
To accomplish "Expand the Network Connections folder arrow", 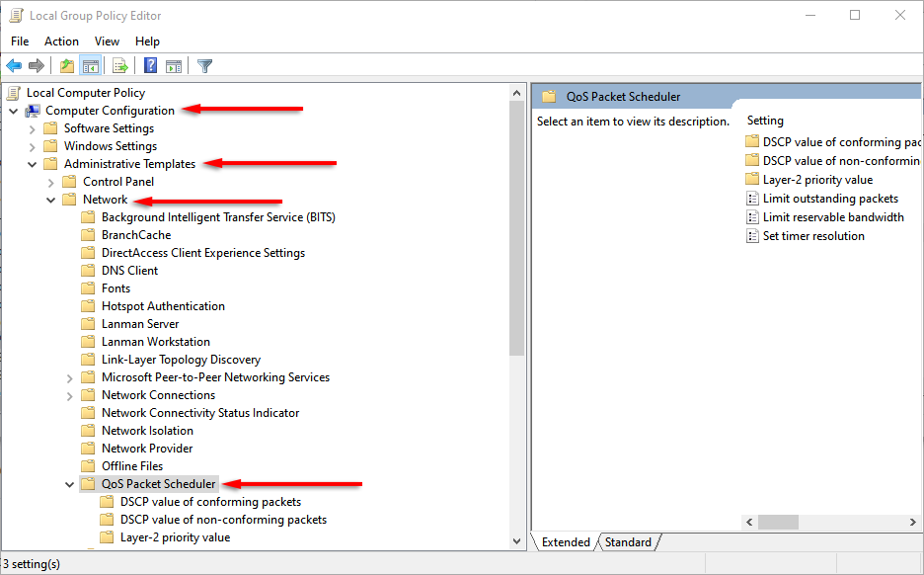I will [70, 395].
